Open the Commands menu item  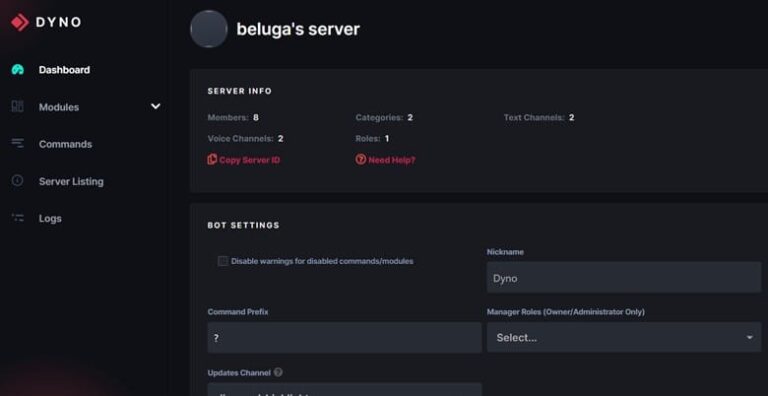pyautogui.click(x=65, y=144)
